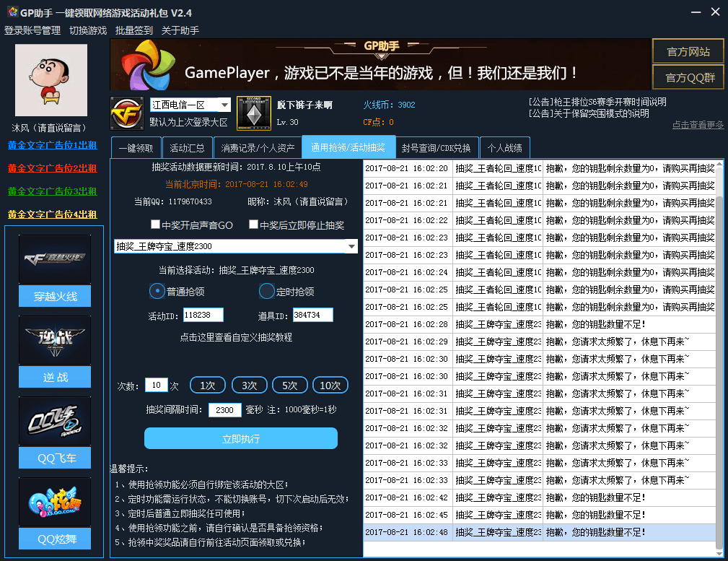Image resolution: width=728 pixels, height=561 pixels.
Task: Click the 点击查看更多 link
Action: tap(698, 125)
